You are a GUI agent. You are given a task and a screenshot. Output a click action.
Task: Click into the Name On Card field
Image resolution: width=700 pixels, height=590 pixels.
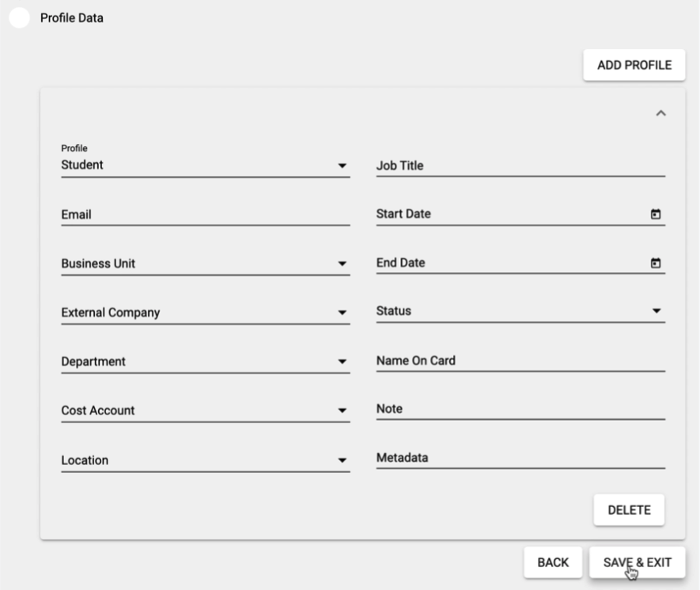[x=514, y=361]
